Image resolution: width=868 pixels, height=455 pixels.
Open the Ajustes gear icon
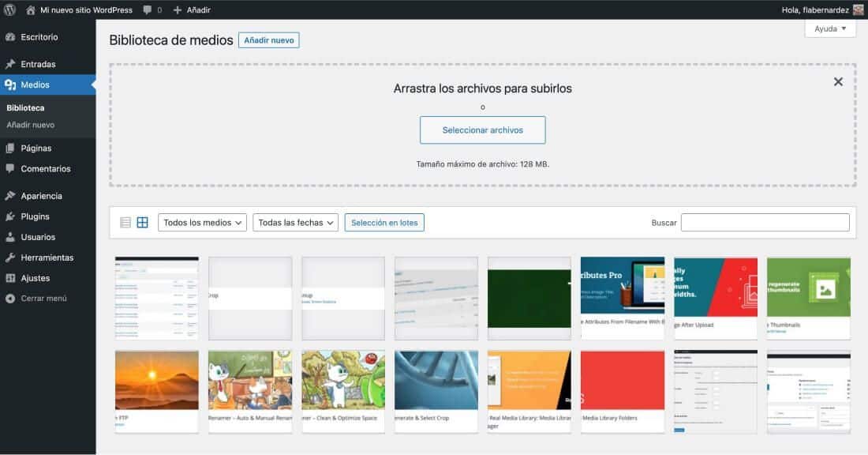[x=10, y=277]
